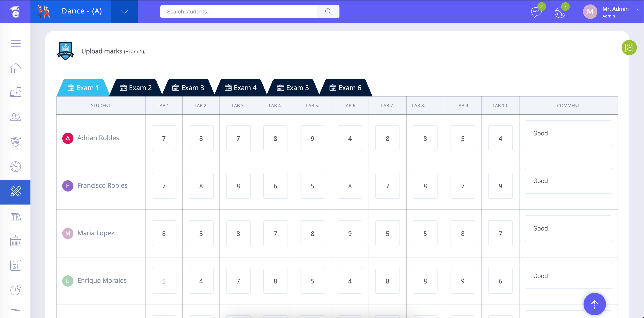
Task: Open the schedule board sidebar icon
Action: click(x=15, y=241)
